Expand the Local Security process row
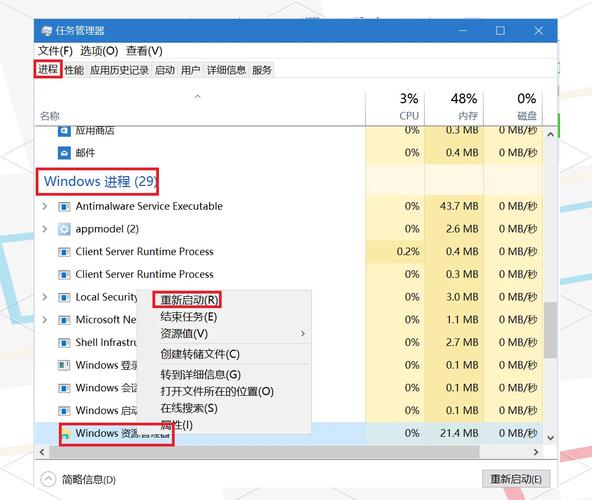The width and height of the screenshot is (592, 500). 45,297
